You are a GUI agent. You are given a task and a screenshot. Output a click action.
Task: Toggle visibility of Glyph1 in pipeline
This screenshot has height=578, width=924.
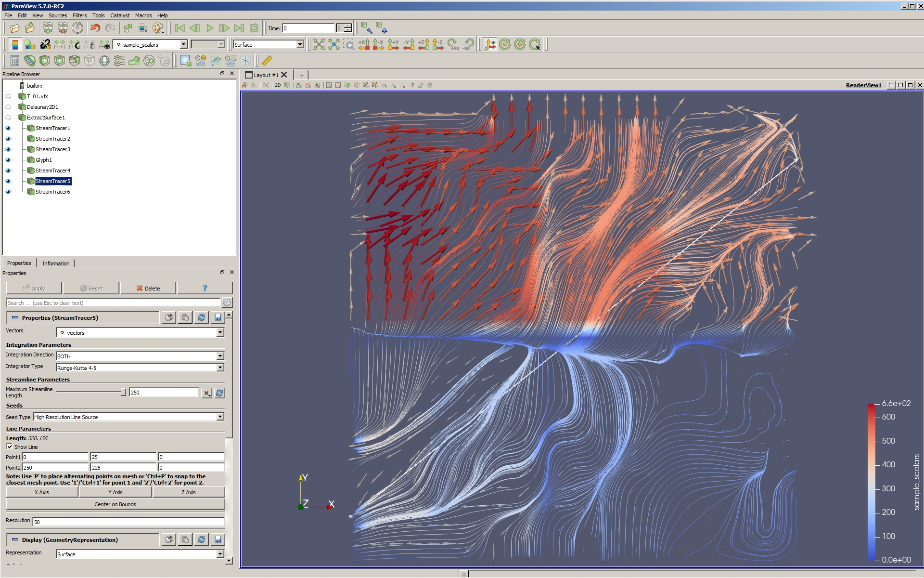pyautogui.click(x=8, y=160)
